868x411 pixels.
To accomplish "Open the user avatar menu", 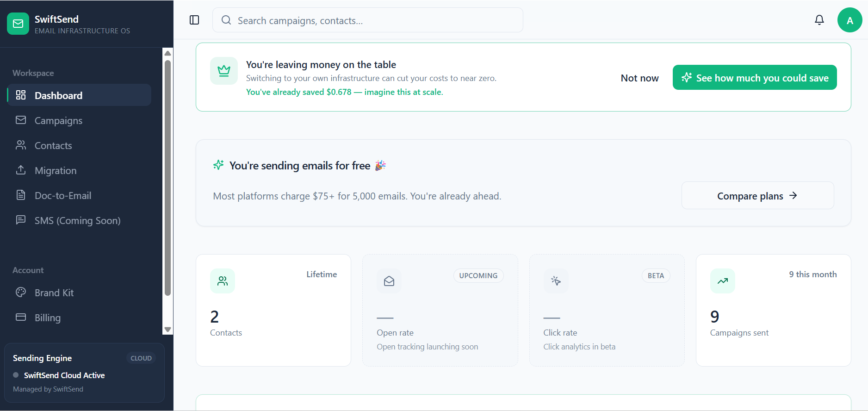I will pos(850,20).
